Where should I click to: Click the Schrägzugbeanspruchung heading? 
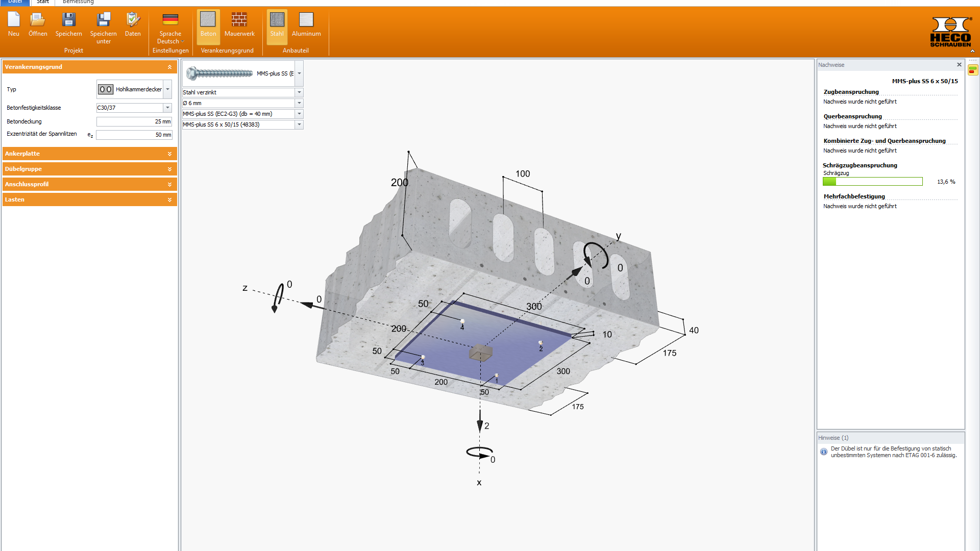(860, 165)
